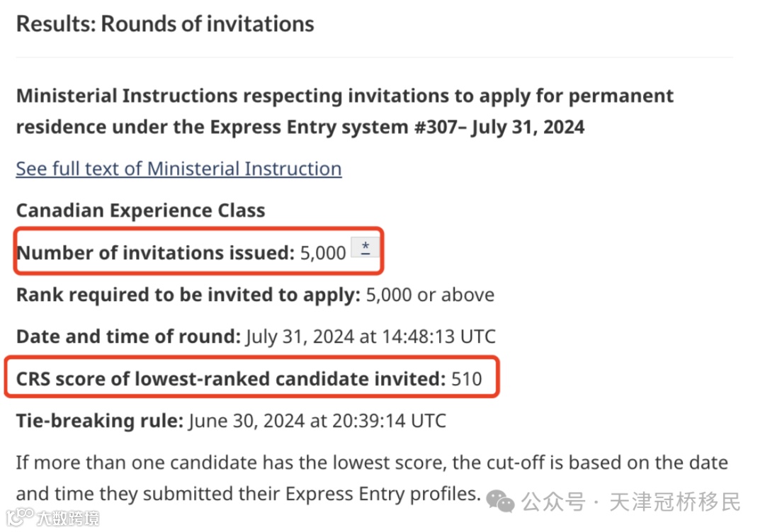
Task: Click the "Date and time of round" label
Action: coord(127,336)
